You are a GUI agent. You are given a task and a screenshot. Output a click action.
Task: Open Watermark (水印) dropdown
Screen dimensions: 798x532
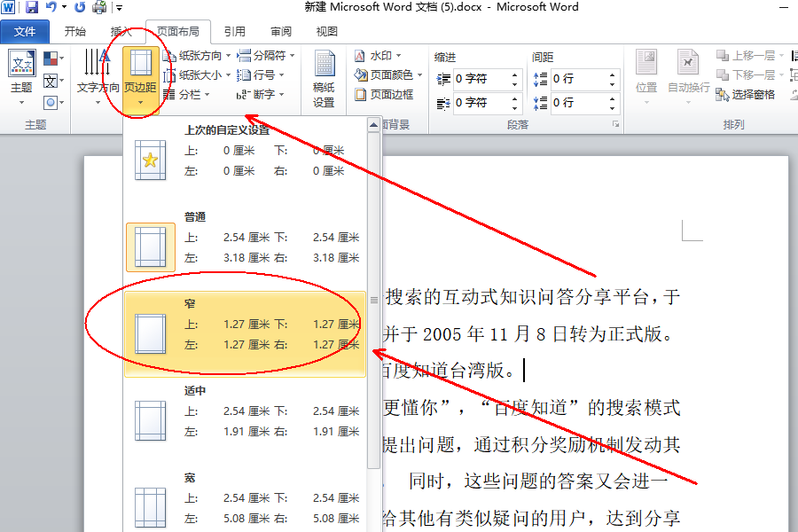378,56
